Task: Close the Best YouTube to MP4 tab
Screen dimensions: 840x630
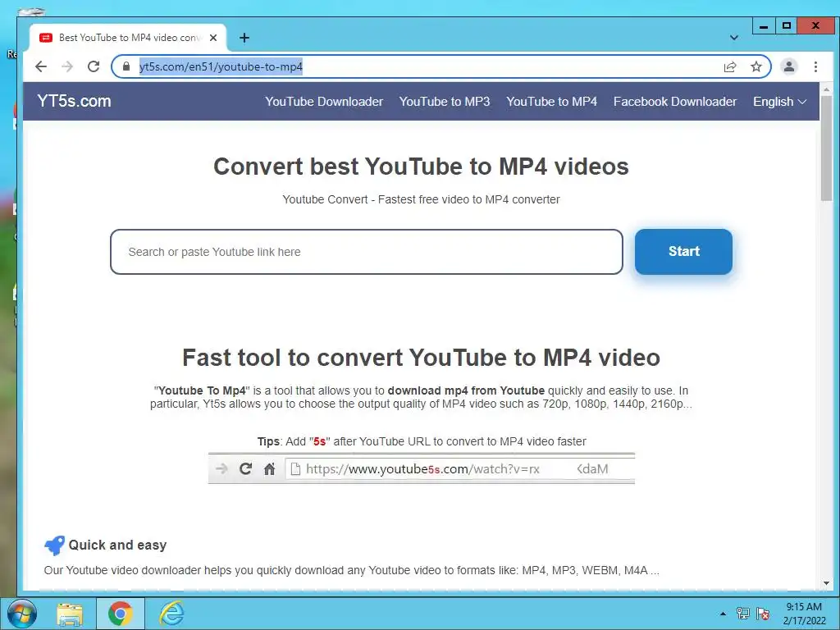Action: pos(213,38)
